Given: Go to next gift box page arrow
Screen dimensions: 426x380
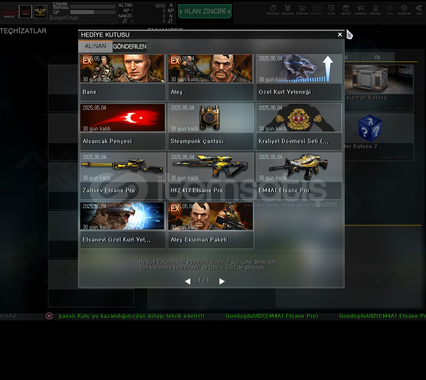Looking at the screenshot, I should (222, 281).
